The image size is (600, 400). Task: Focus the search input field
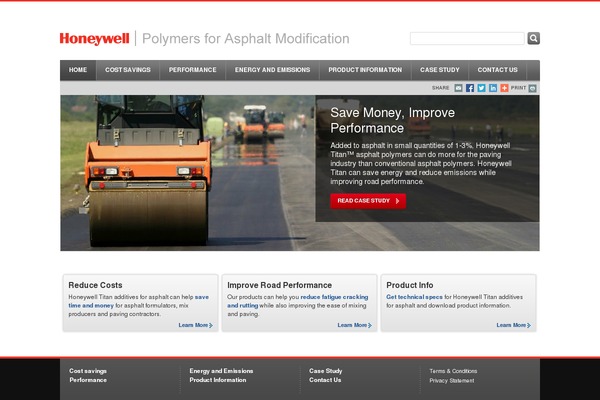[467, 38]
